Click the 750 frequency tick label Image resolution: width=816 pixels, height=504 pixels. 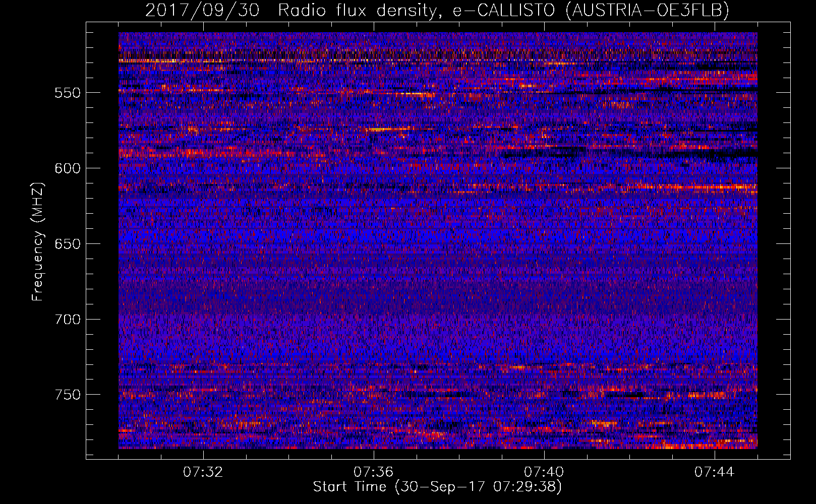tap(68, 395)
